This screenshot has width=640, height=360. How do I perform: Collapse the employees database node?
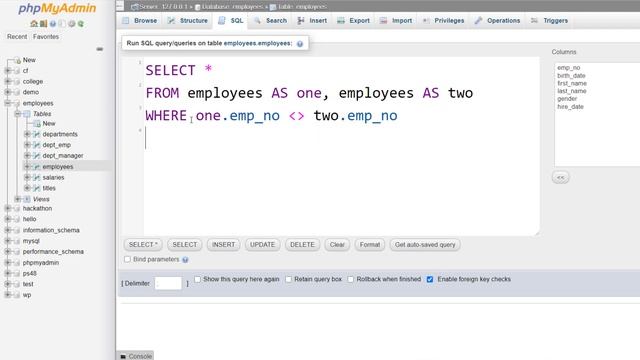7,103
